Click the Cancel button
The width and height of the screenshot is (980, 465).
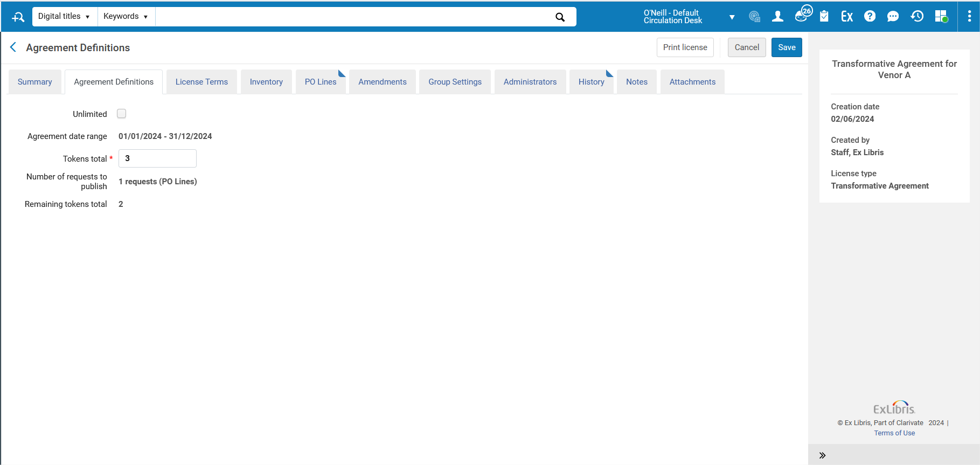(x=747, y=47)
